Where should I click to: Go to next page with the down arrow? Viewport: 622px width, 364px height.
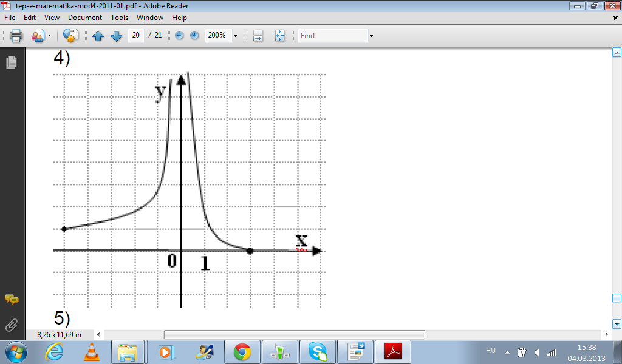[x=116, y=36]
